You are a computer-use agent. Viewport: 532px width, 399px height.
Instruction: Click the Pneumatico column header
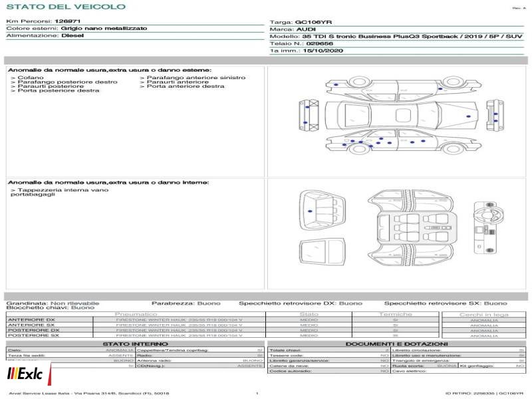[136, 315]
